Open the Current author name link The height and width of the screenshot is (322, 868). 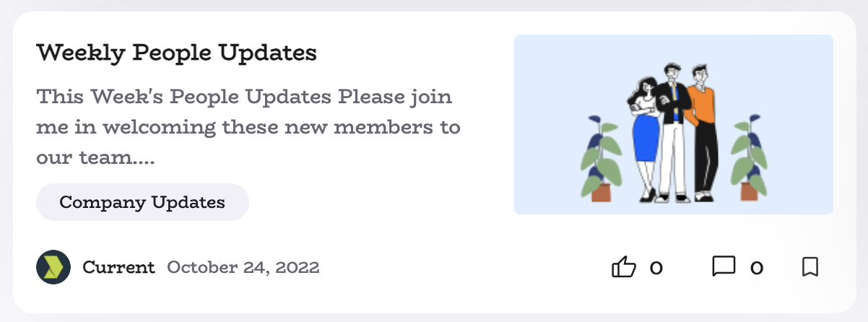coord(118,267)
